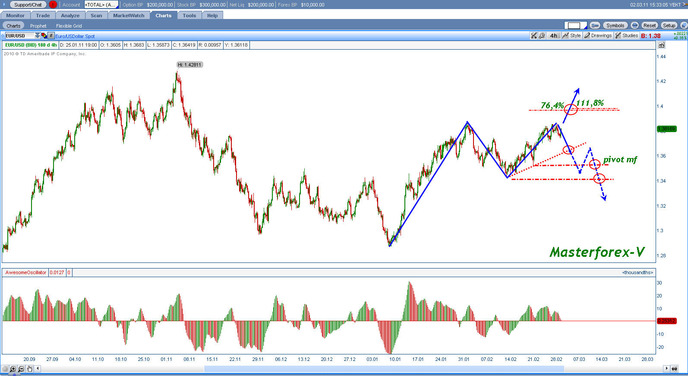The height and width of the screenshot is (376, 688).
Task: Toggle the chart side panel icon
Action: click(662, 45)
